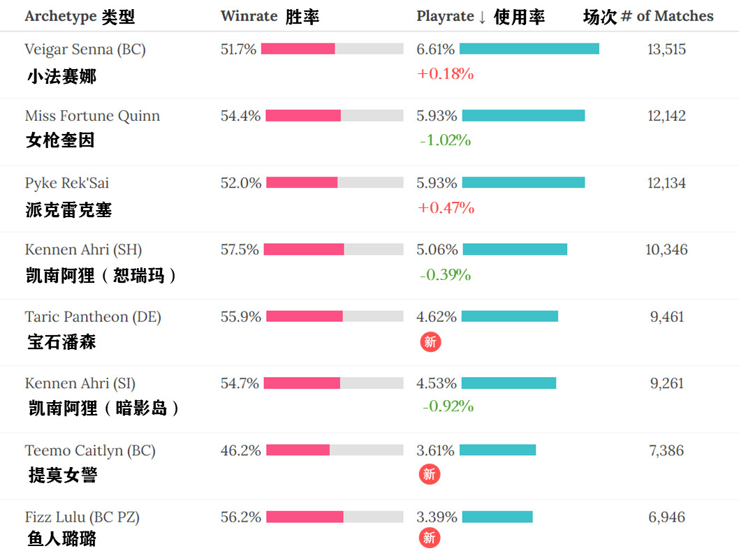
Task: Click the -1.02% change under Miss Fortune Quinn
Action: click(x=446, y=140)
